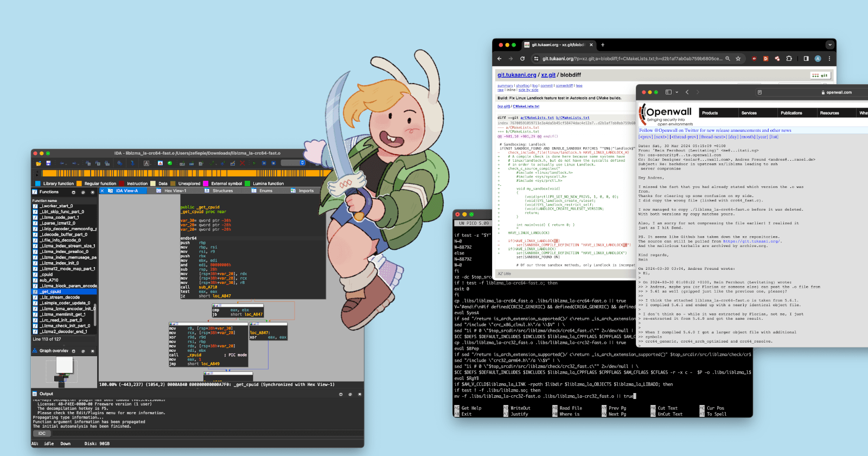868x456 pixels.
Task: Open the xz.git link on gitweb page
Action: tap(548, 75)
